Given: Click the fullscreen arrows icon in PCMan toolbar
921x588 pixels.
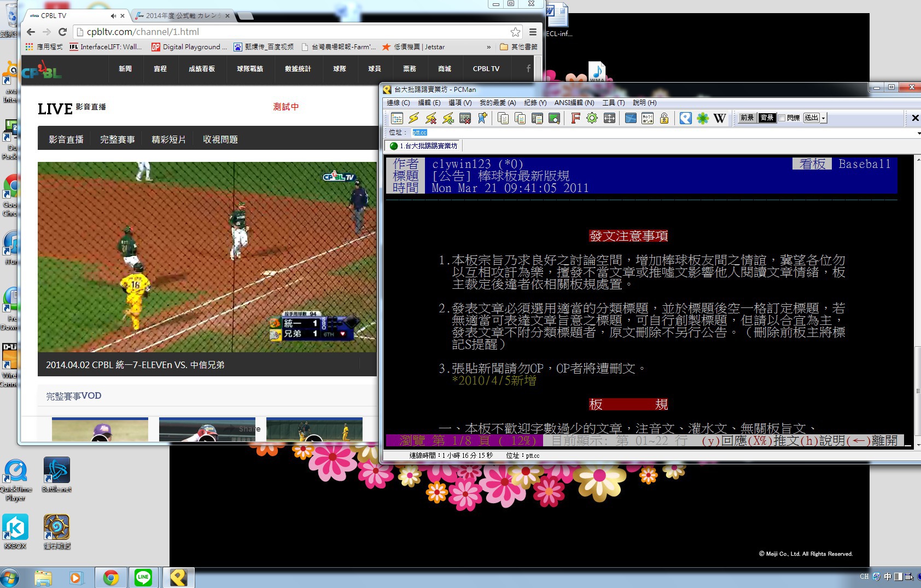Looking at the screenshot, I should [609, 118].
